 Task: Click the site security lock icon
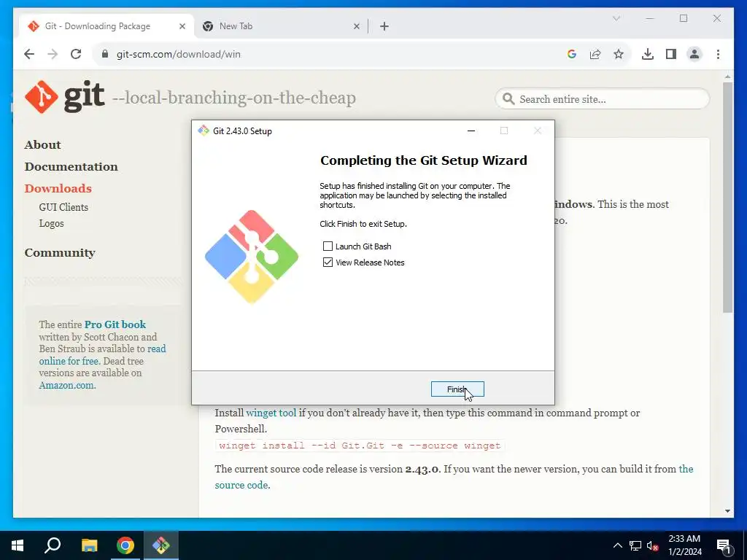pos(105,54)
